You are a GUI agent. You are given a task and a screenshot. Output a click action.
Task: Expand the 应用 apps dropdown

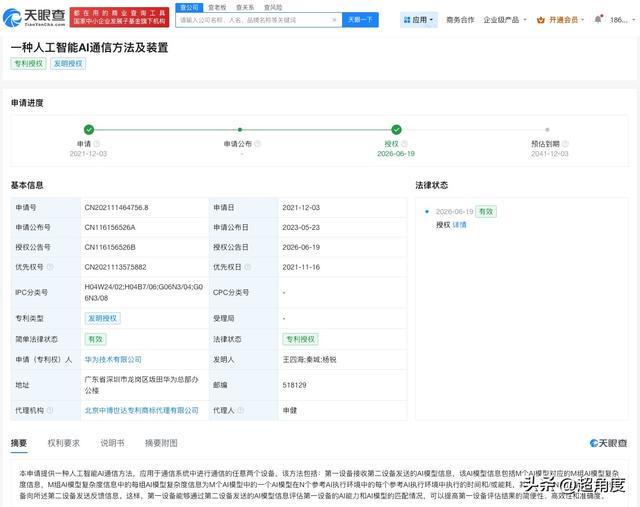click(x=418, y=20)
